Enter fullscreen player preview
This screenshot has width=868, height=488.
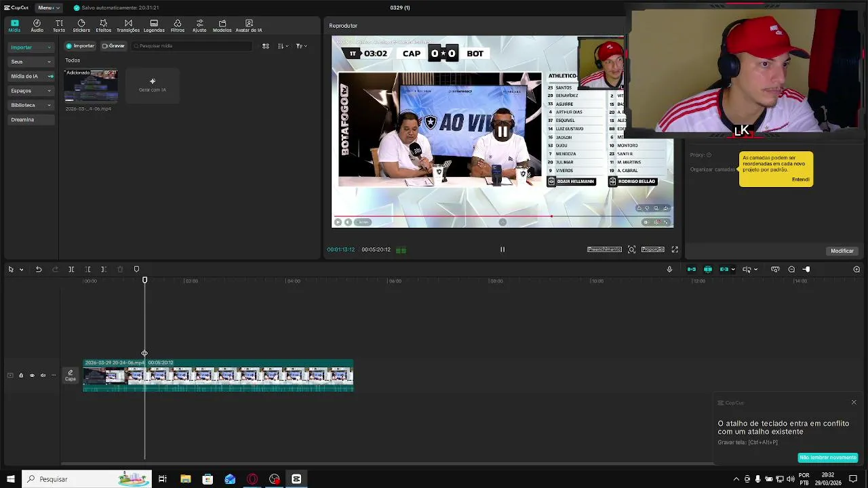point(675,249)
